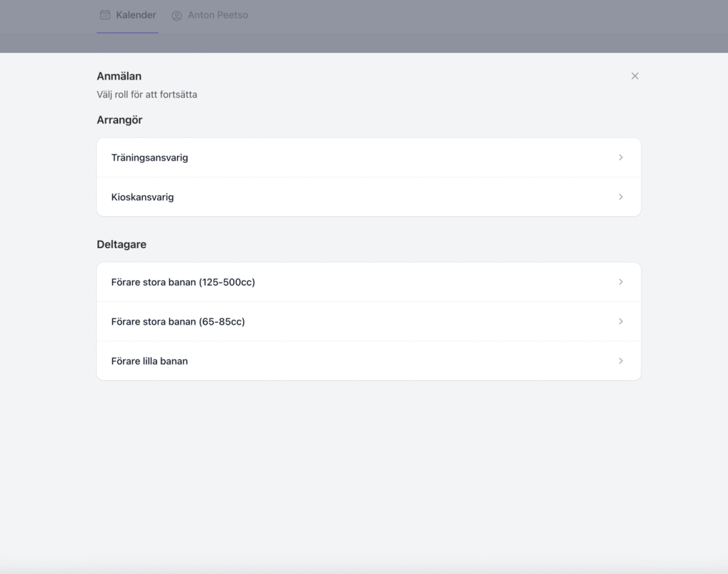Close the Anmälan dialog with the X

click(635, 76)
